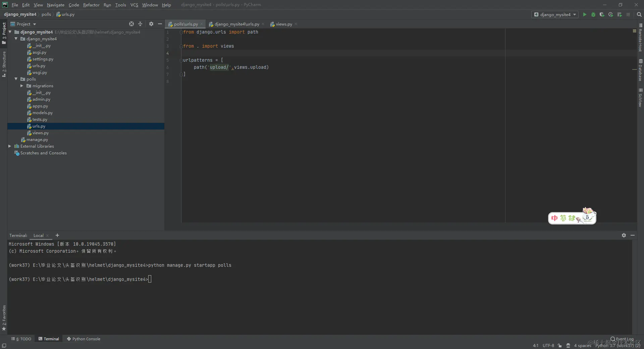Run django_mysite4 with coverage
This screenshot has height=349, width=644.
(602, 14)
